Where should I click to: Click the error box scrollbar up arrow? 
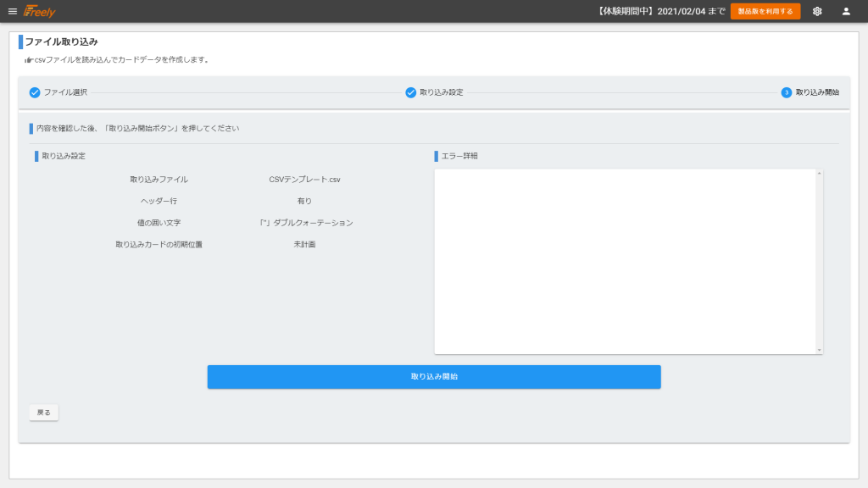pos(819,174)
